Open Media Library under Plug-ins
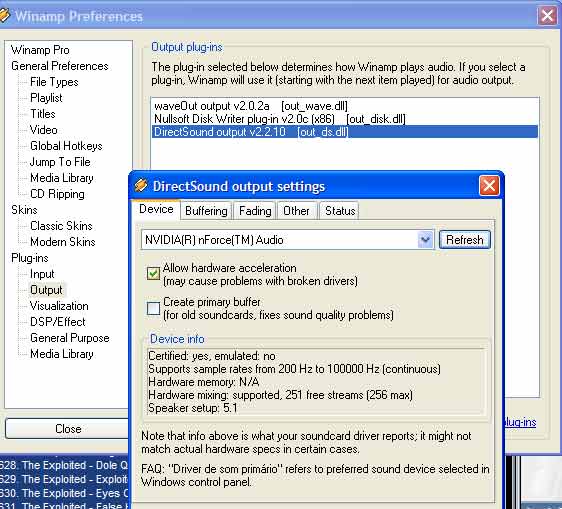This screenshot has width=562, height=509. (x=62, y=354)
